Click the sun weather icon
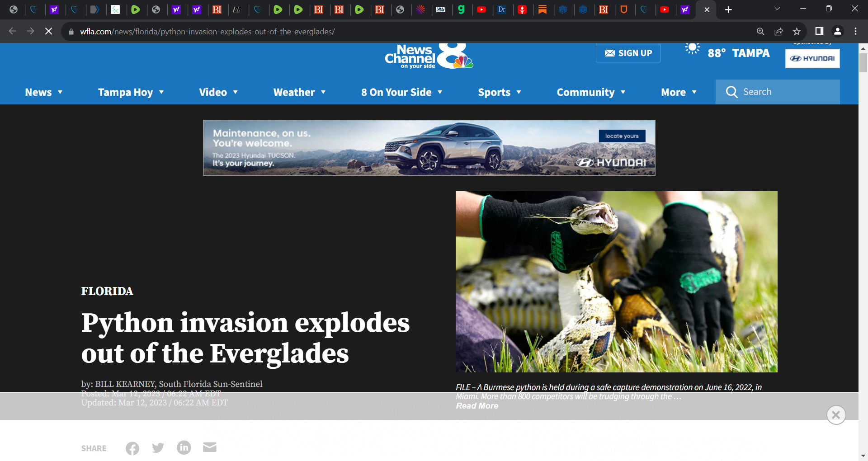 692,48
